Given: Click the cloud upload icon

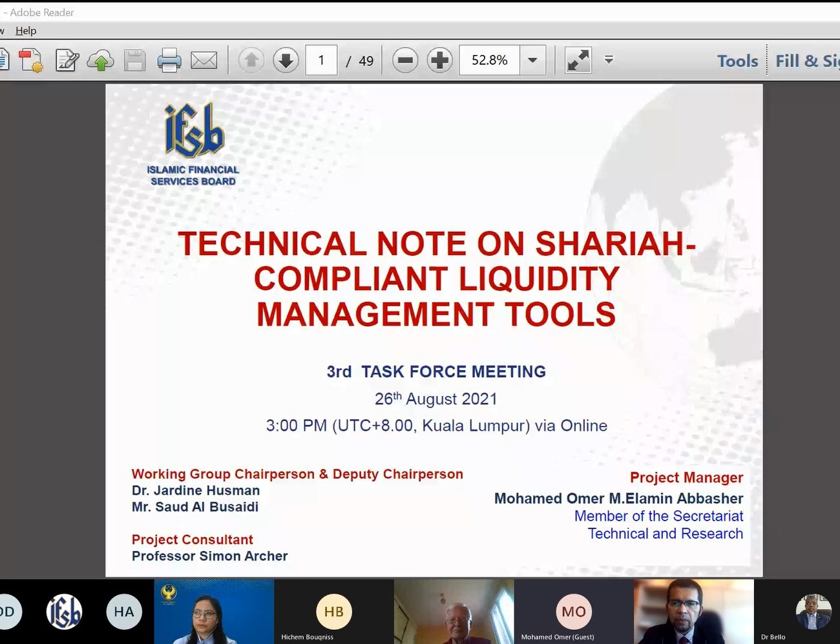Looking at the screenshot, I should point(100,61).
